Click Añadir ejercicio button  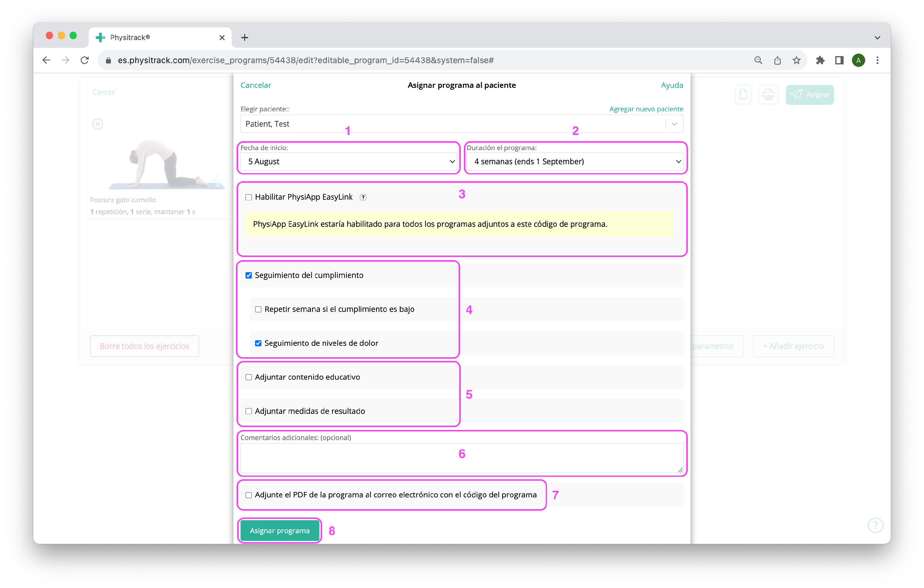click(793, 346)
